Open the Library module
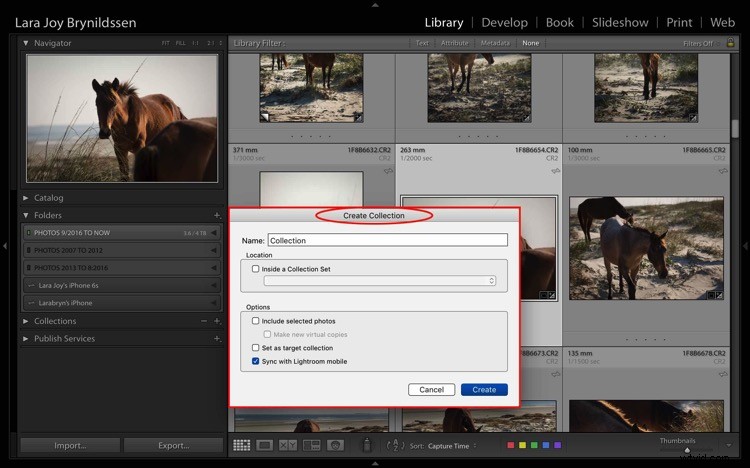This screenshot has height=468, width=750. pos(444,22)
